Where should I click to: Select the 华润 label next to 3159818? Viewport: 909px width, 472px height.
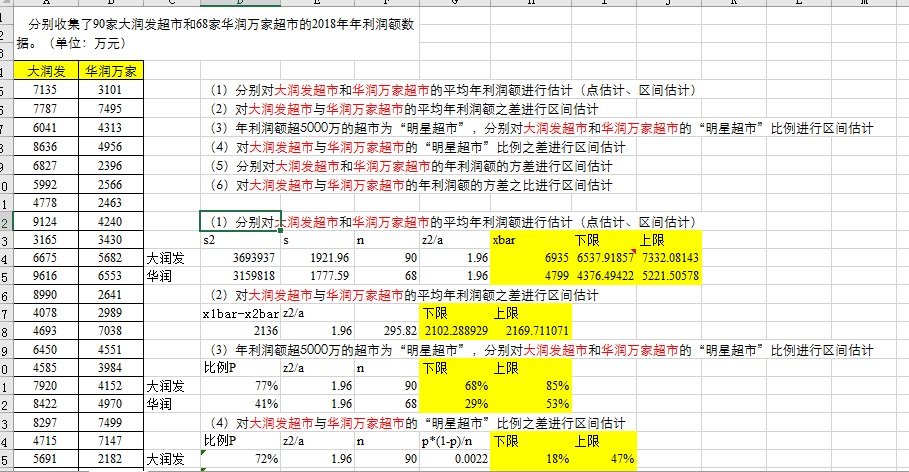172,276
